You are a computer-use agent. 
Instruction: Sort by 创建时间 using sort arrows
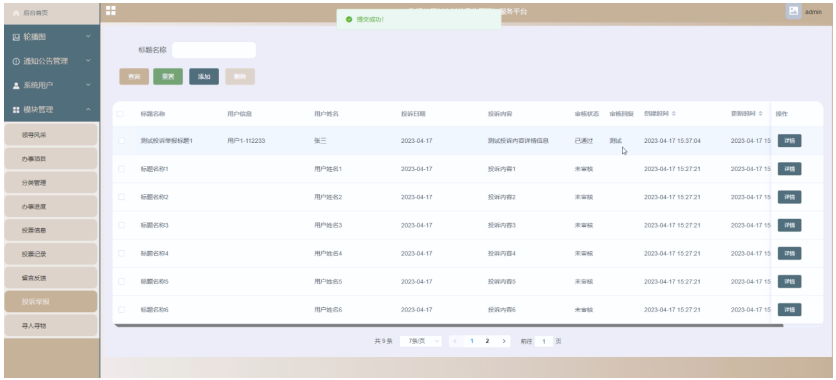[x=673, y=114]
